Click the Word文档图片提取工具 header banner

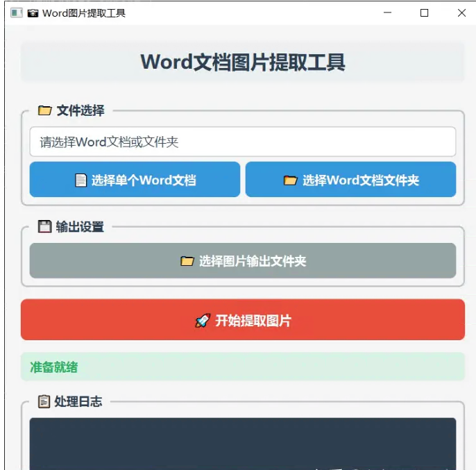(242, 62)
